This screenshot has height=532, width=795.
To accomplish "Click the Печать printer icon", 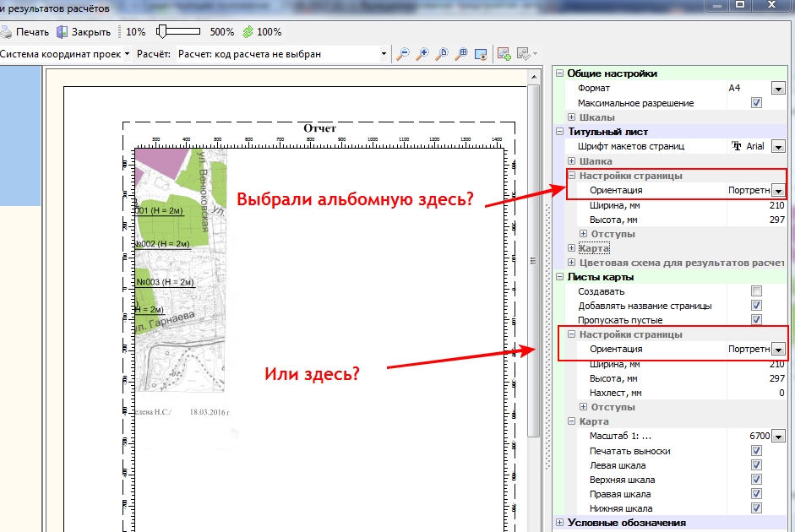I will [x=7, y=32].
